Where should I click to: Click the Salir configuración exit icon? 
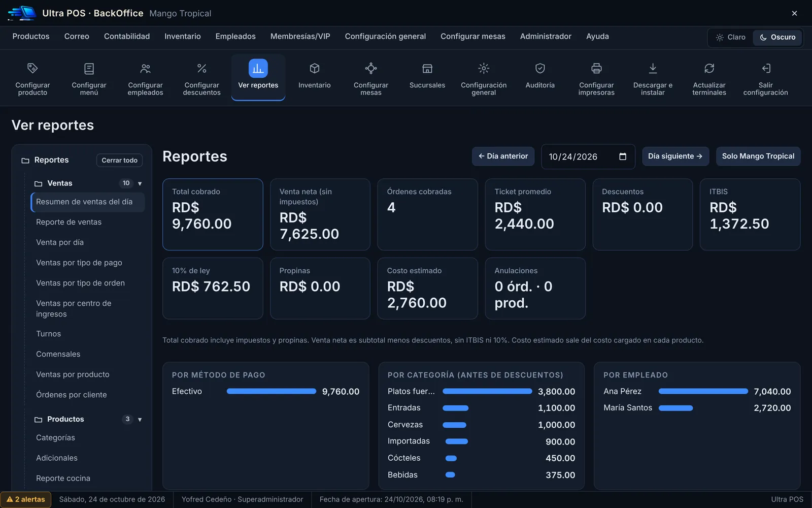tap(766, 68)
